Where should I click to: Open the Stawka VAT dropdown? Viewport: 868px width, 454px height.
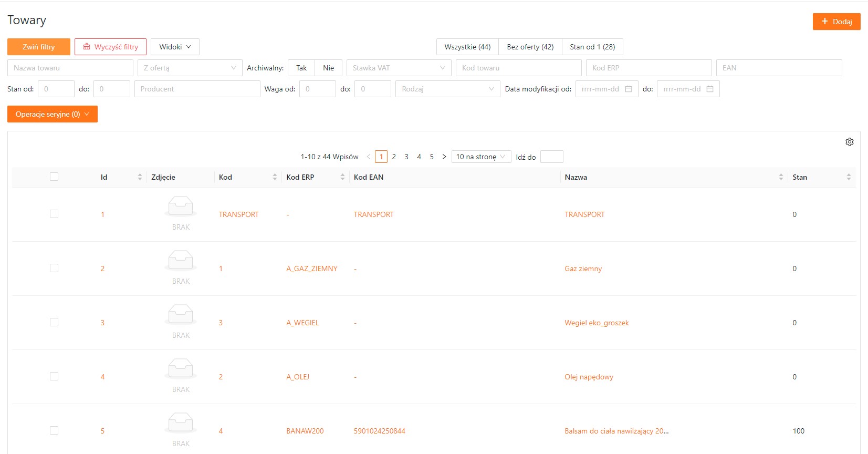pyautogui.click(x=399, y=68)
